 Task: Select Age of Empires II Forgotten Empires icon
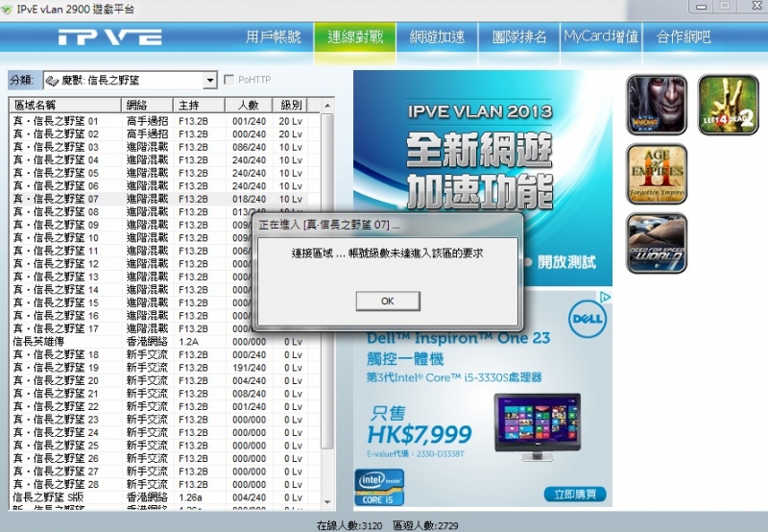[657, 174]
